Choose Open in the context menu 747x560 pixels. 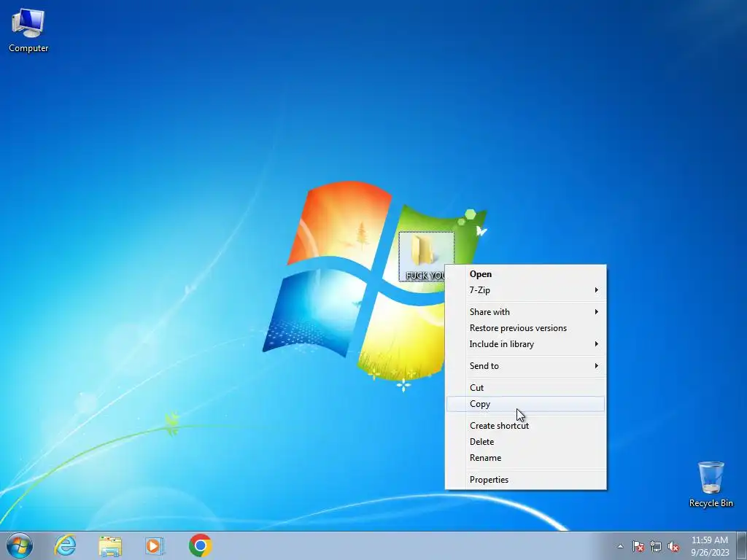point(525,274)
